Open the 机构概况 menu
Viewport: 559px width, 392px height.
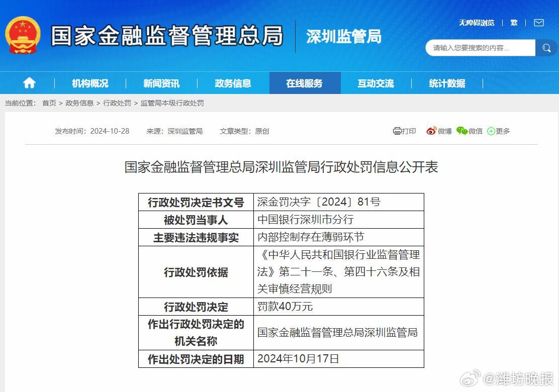coord(90,83)
